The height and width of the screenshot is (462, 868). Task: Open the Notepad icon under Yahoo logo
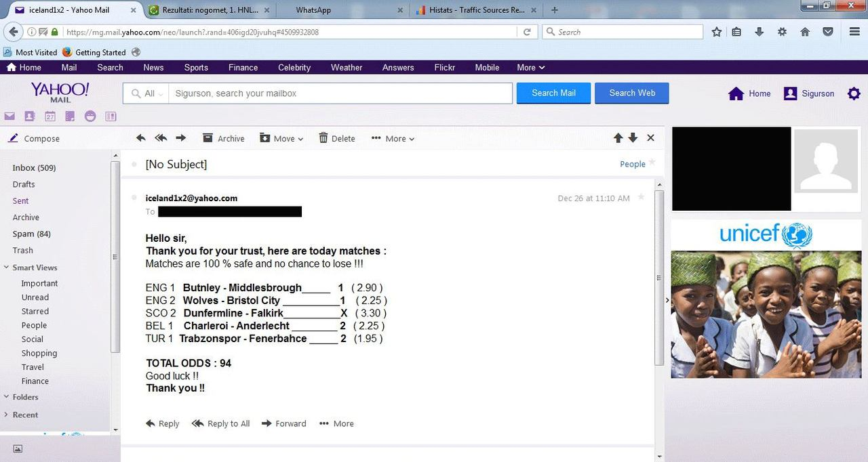[x=70, y=117]
